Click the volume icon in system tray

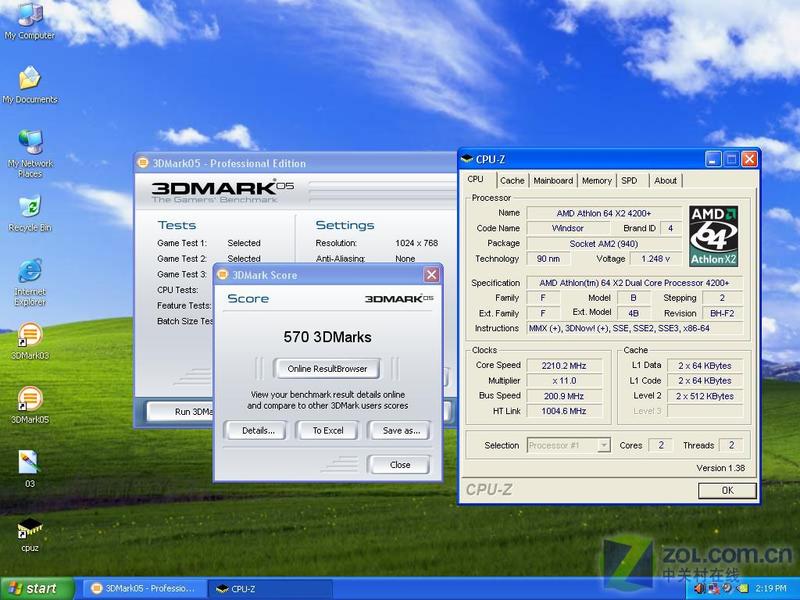click(698, 588)
